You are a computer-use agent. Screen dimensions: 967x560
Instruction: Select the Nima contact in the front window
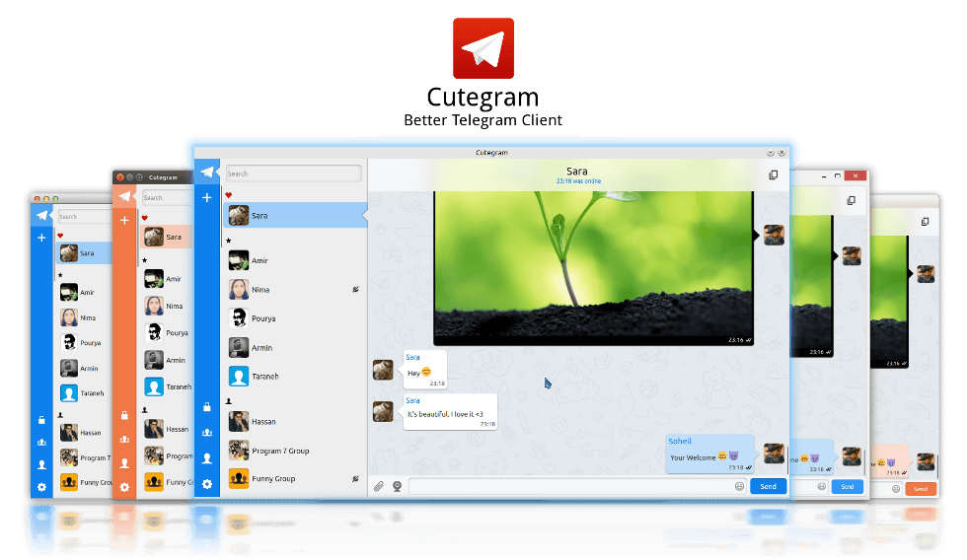point(295,290)
